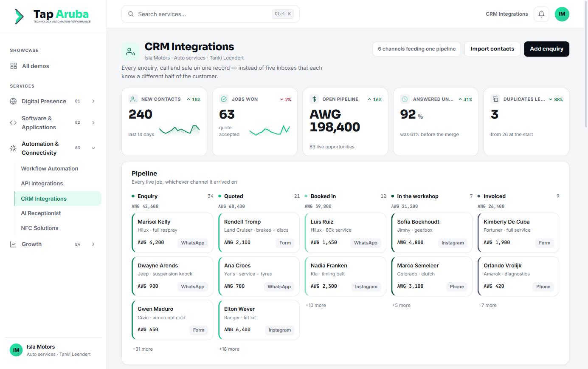Open the notifications bell
The width and height of the screenshot is (588, 369).
(x=541, y=14)
